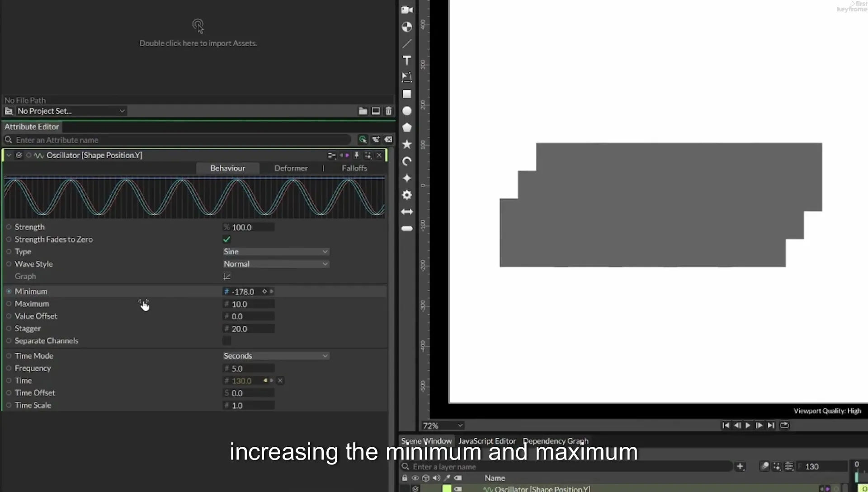Select the Text tool
Viewport: 868px width, 492px height.
(x=407, y=61)
